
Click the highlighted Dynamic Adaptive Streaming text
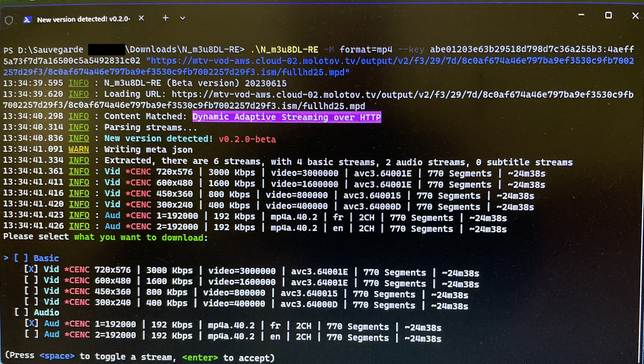(x=286, y=117)
